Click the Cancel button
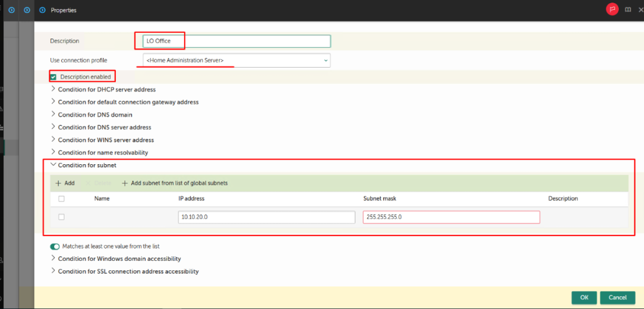644x309 pixels. click(617, 297)
